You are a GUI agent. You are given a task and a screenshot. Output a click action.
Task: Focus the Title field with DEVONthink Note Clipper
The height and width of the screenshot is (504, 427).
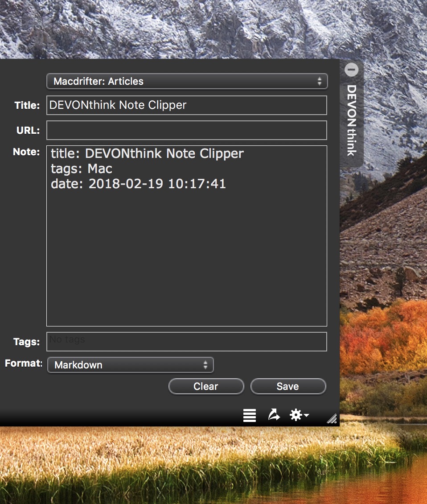point(187,105)
